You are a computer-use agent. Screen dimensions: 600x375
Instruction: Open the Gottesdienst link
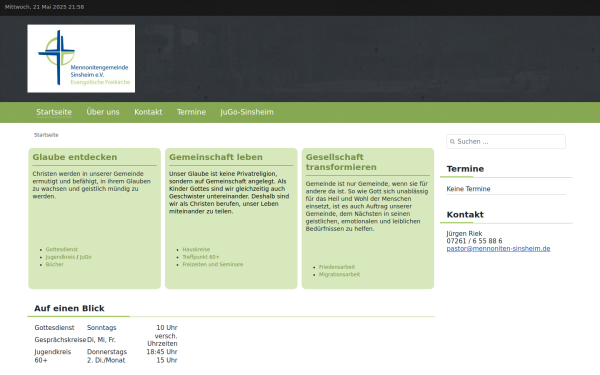point(62,249)
